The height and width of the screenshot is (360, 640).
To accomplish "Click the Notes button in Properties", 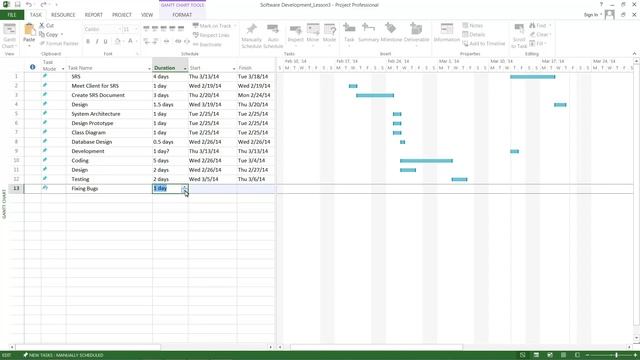I will pos(473,25).
